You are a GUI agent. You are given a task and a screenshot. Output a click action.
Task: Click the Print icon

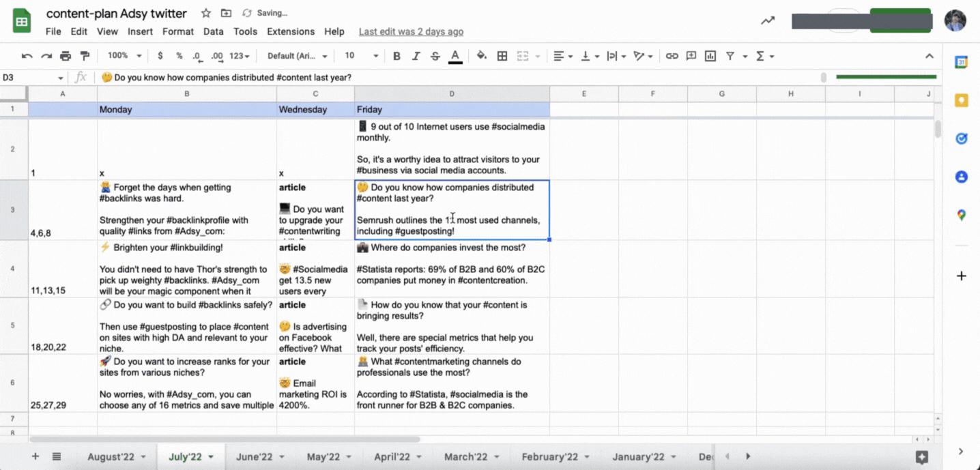66,56
